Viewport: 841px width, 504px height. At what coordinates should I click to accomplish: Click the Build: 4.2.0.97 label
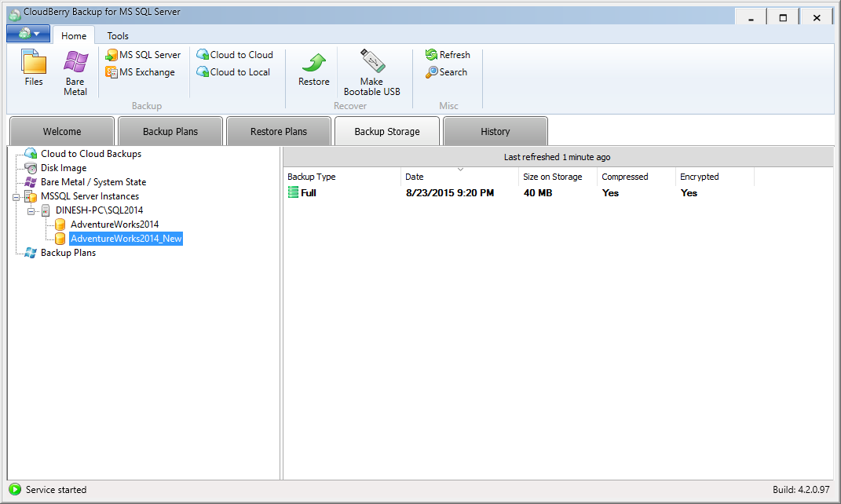point(801,490)
